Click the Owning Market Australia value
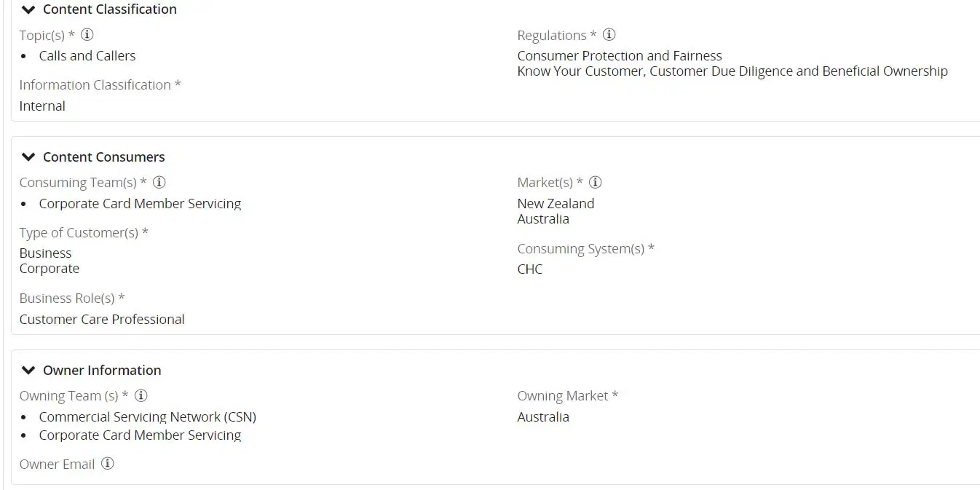The width and height of the screenshot is (980, 490). click(x=543, y=416)
